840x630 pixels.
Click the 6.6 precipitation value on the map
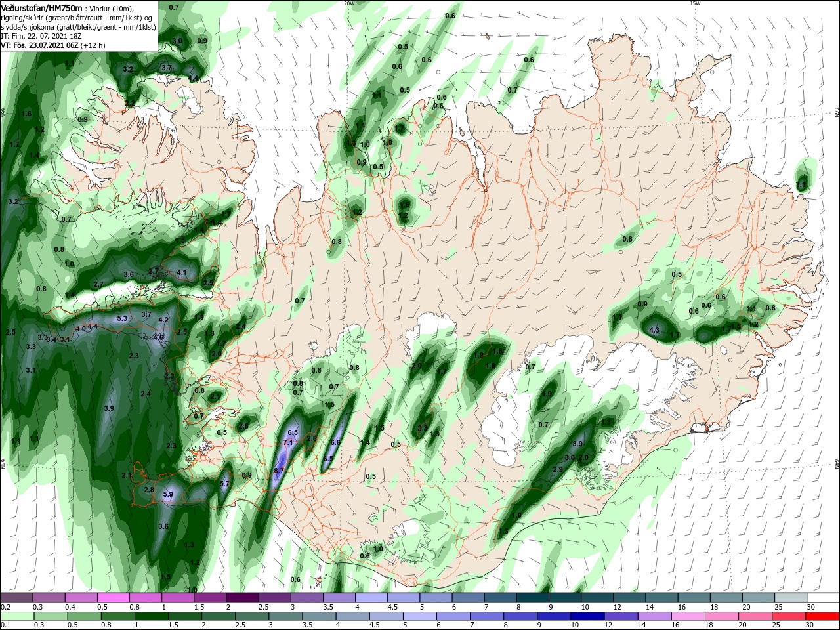pyautogui.click(x=335, y=443)
